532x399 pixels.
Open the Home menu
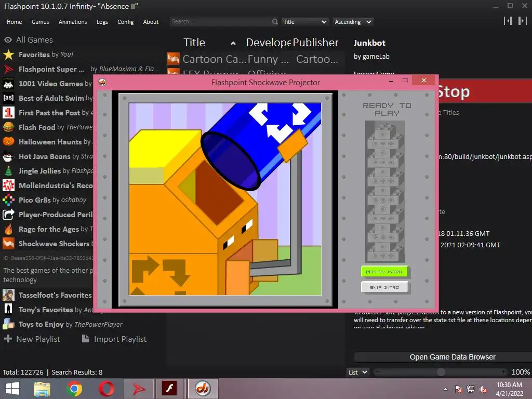[x=14, y=22]
